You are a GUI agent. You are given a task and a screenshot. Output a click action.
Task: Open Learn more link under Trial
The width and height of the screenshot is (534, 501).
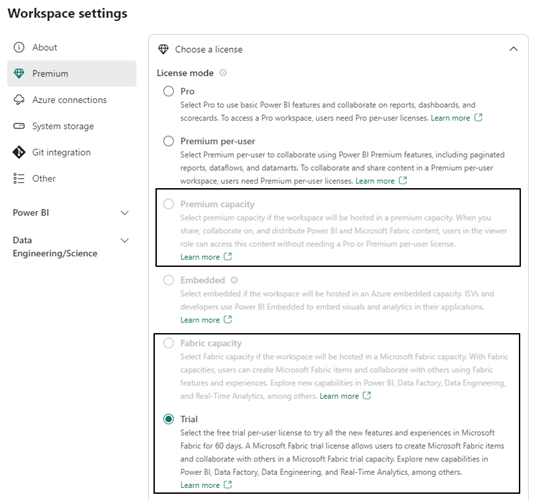click(200, 485)
